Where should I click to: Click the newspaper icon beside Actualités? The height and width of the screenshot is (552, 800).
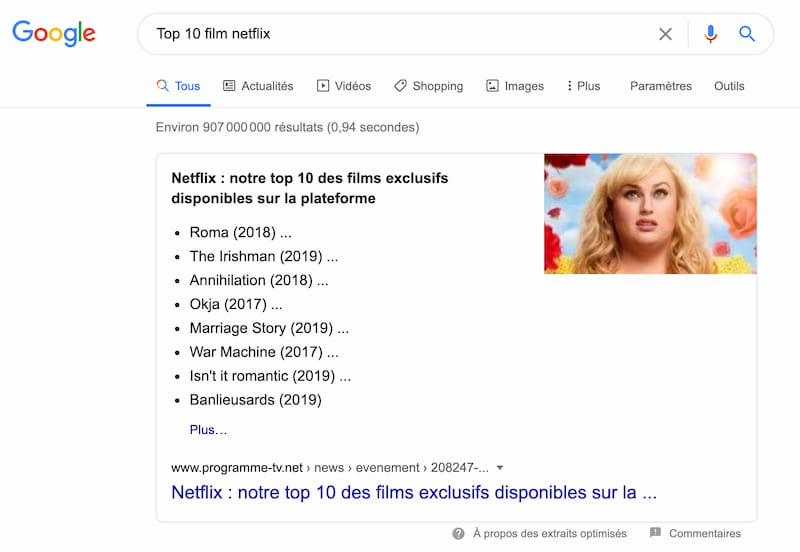tap(229, 86)
